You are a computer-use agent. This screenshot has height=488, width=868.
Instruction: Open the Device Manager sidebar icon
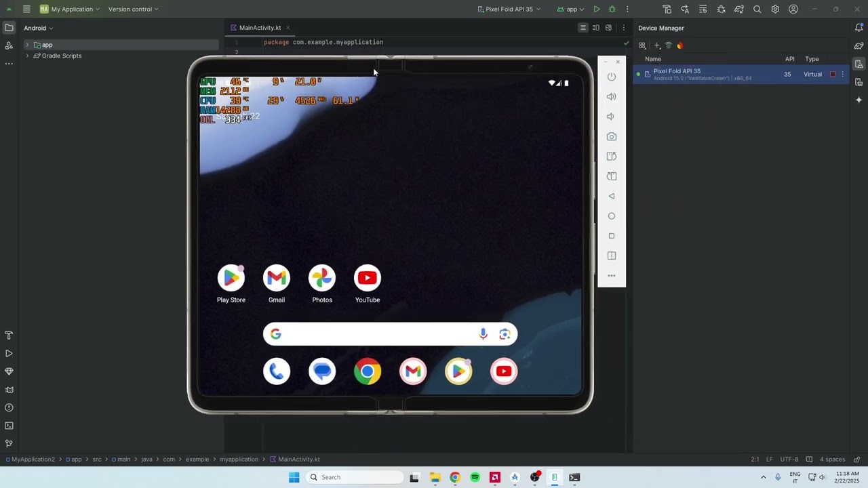[x=859, y=64]
